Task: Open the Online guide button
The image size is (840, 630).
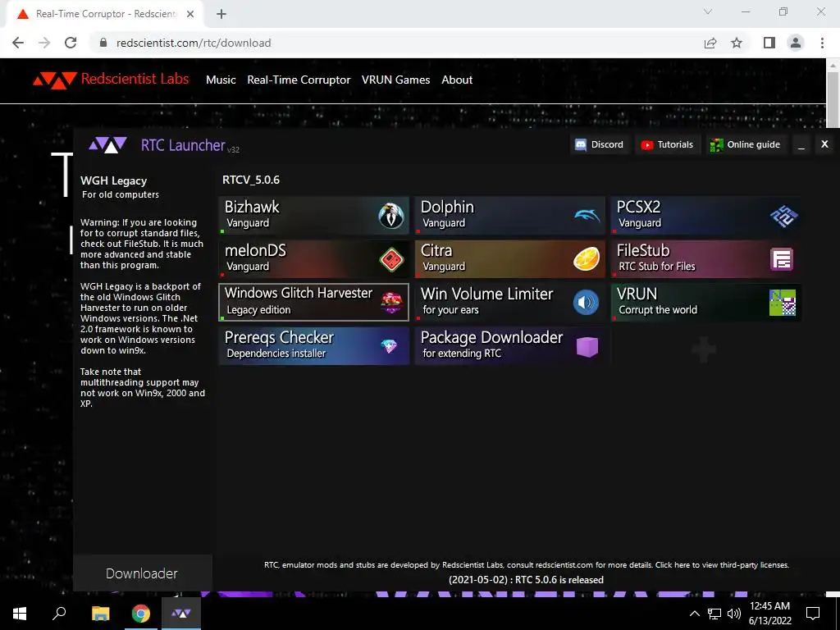Action: 745,144
